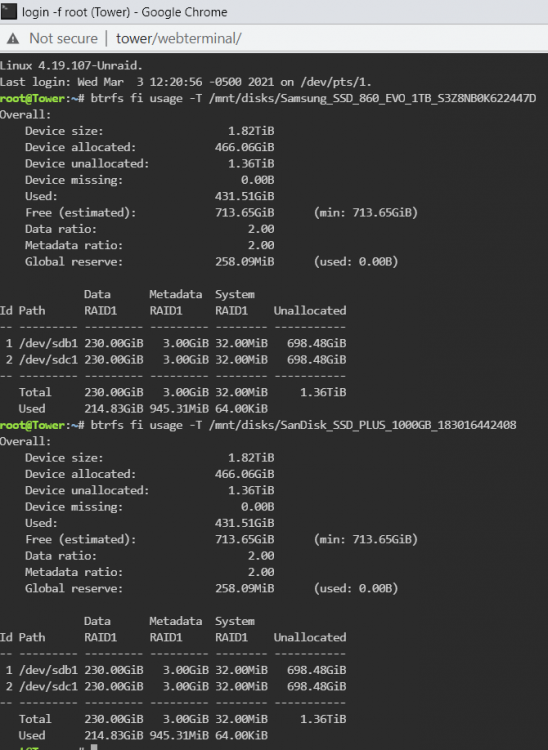The width and height of the screenshot is (548, 750).
Task: Click "Overall:" under the SanDisk command
Action: pyautogui.click(x=25, y=441)
